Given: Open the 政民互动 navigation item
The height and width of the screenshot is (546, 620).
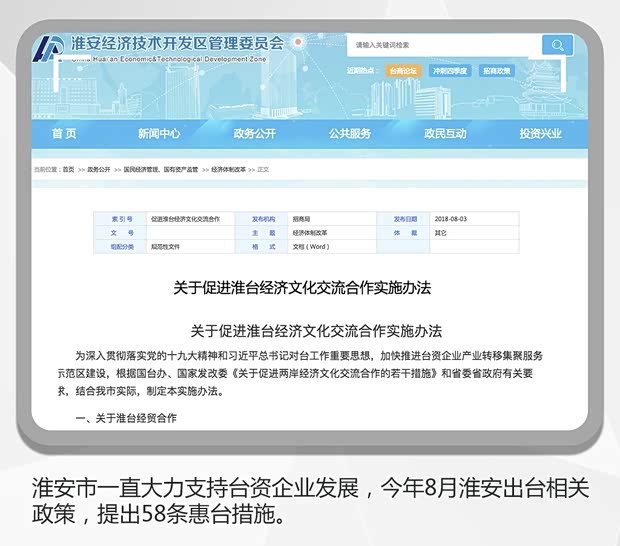Looking at the screenshot, I should click(x=445, y=134).
